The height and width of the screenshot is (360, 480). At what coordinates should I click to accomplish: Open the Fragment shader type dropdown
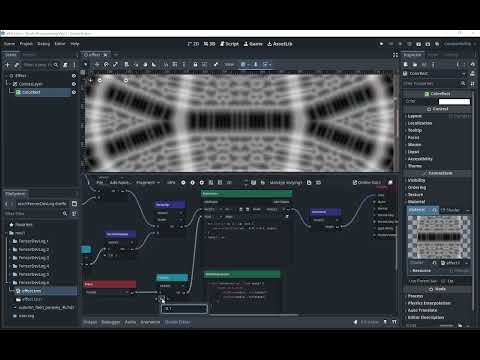click(148, 183)
